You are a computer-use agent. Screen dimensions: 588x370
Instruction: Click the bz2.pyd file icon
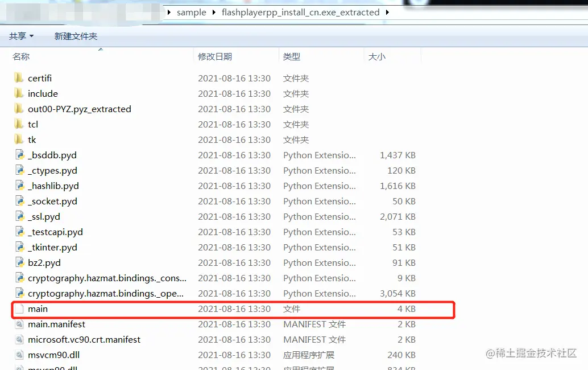[19, 262]
